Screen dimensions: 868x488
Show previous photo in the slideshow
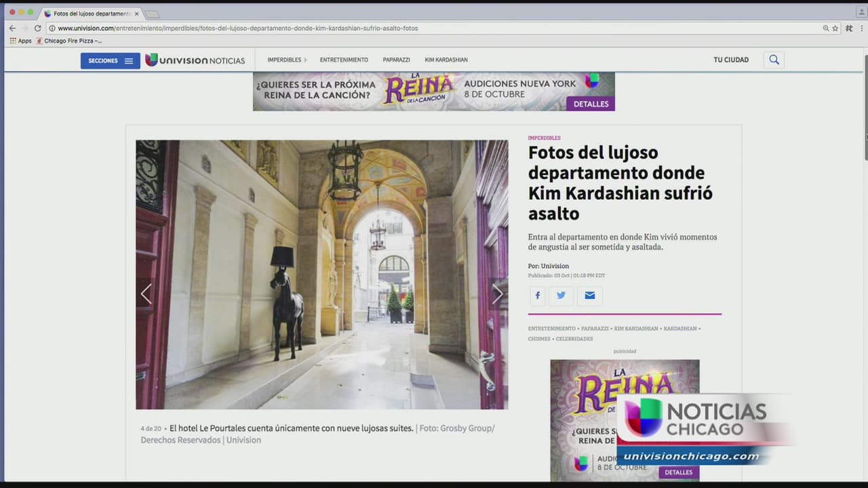[146, 293]
